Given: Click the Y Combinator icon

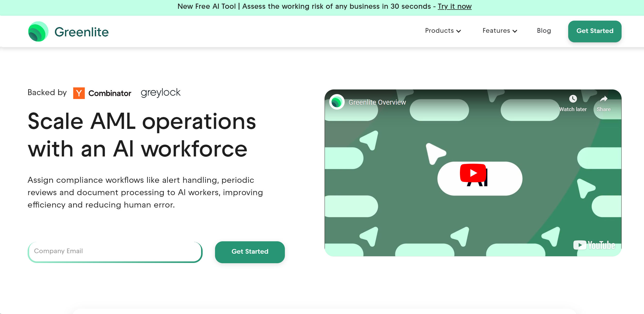Looking at the screenshot, I should tap(79, 93).
